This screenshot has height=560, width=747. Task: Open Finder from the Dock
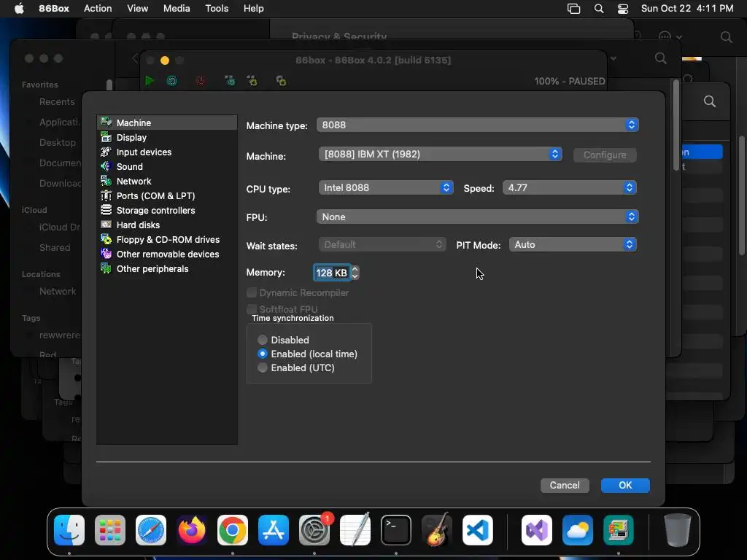point(69,530)
